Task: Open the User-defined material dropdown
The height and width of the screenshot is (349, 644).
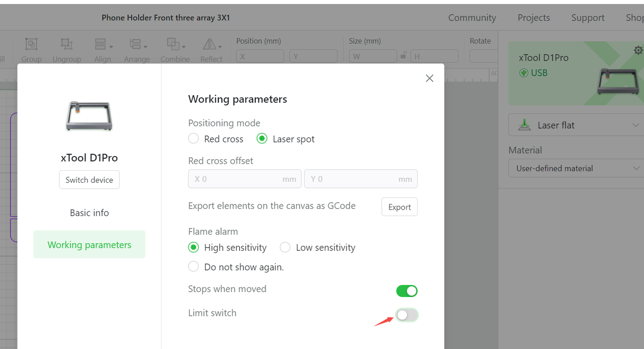Action: tap(576, 168)
